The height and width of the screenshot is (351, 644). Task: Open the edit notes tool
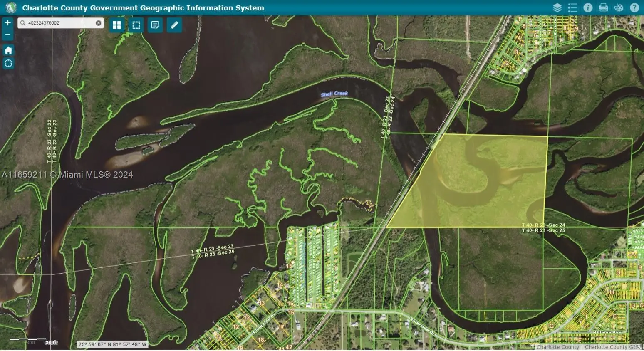point(155,25)
